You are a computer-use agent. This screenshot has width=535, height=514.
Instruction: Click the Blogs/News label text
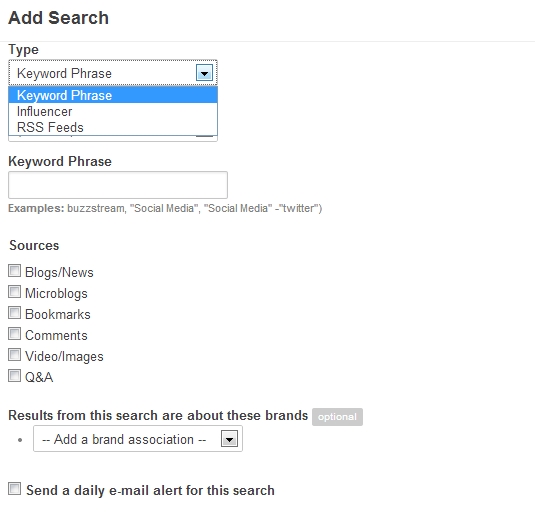59,272
